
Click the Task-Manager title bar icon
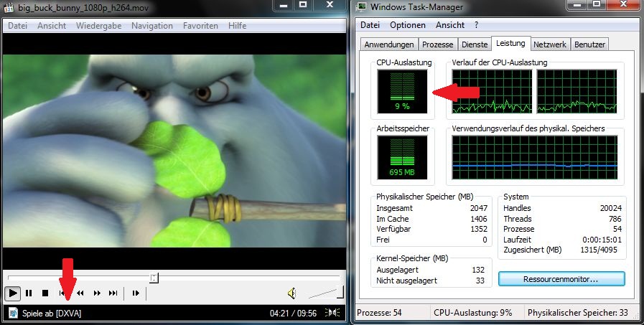point(361,7)
